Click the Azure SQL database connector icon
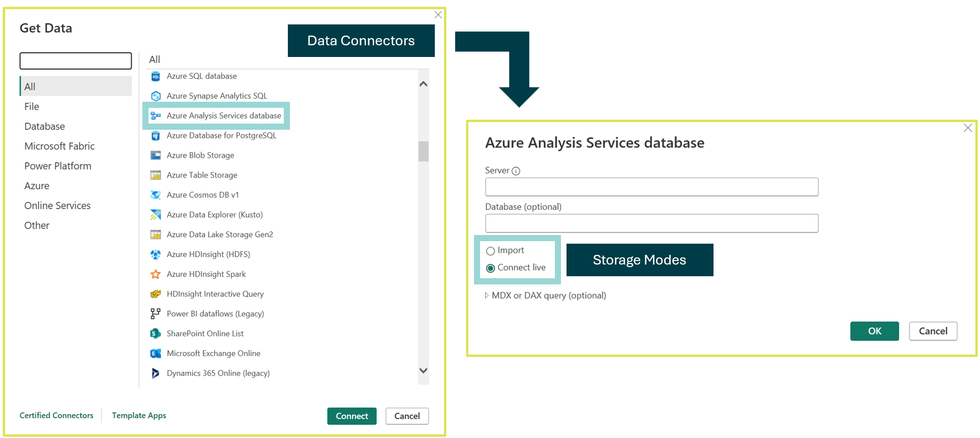This screenshot has height=438, width=980. 156,76
